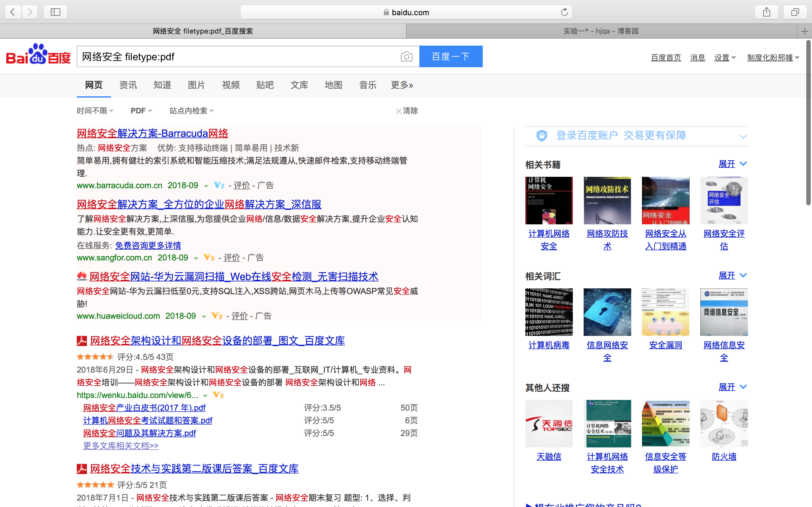Switch to the 图片 search tab
This screenshot has width=812, height=507.
[196, 85]
